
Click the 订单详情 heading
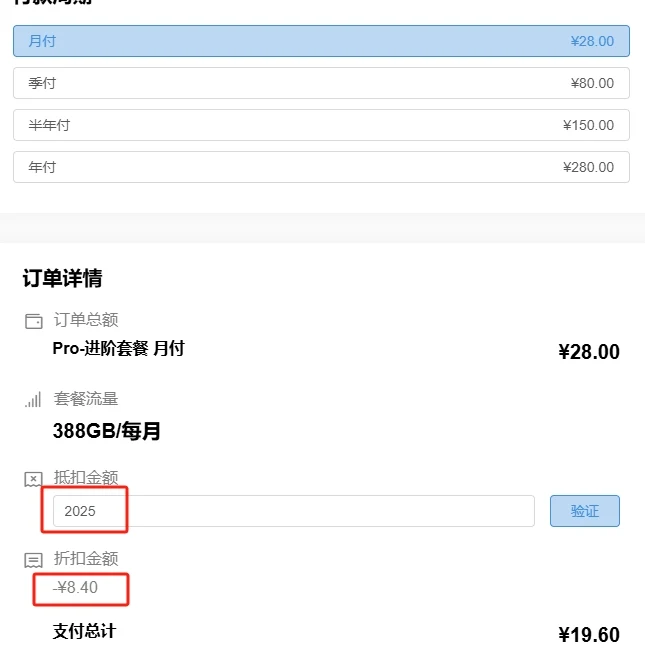pyautogui.click(x=62, y=278)
